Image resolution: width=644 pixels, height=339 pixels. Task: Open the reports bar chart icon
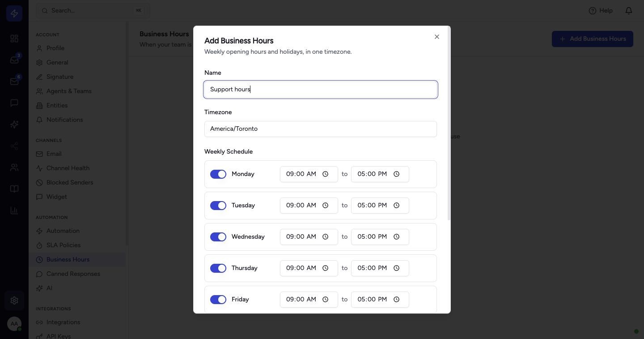click(14, 210)
